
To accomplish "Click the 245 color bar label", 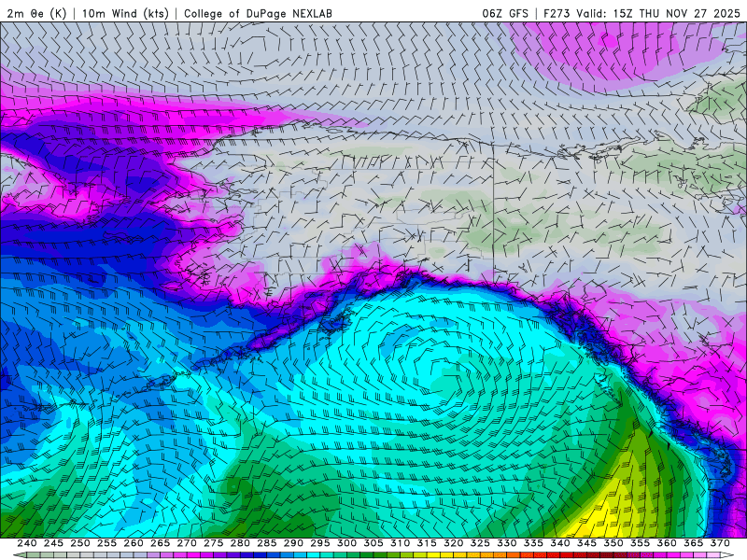I will click(x=53, y=543).
